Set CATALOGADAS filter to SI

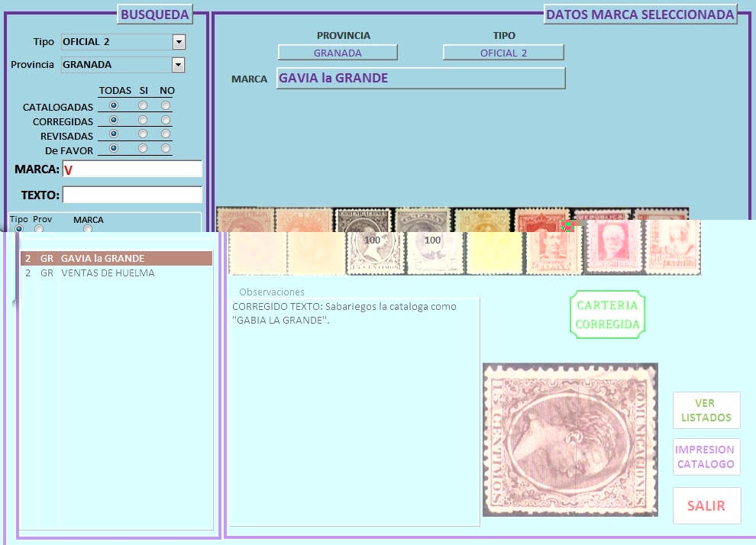[143, 105]
